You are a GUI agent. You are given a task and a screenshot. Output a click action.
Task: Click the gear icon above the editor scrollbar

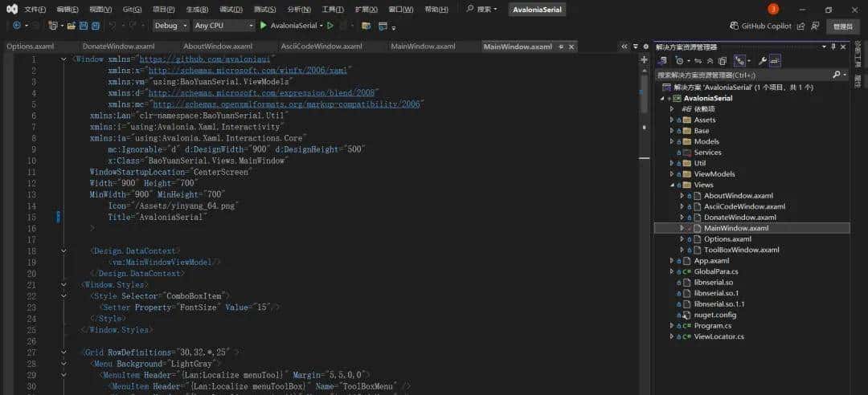pos(645,47)
